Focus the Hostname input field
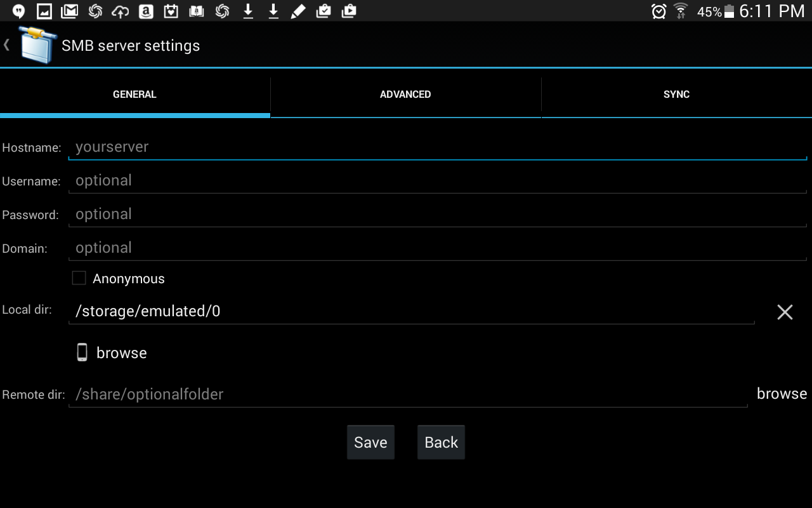The image size is (812, 508). [437, 147]
